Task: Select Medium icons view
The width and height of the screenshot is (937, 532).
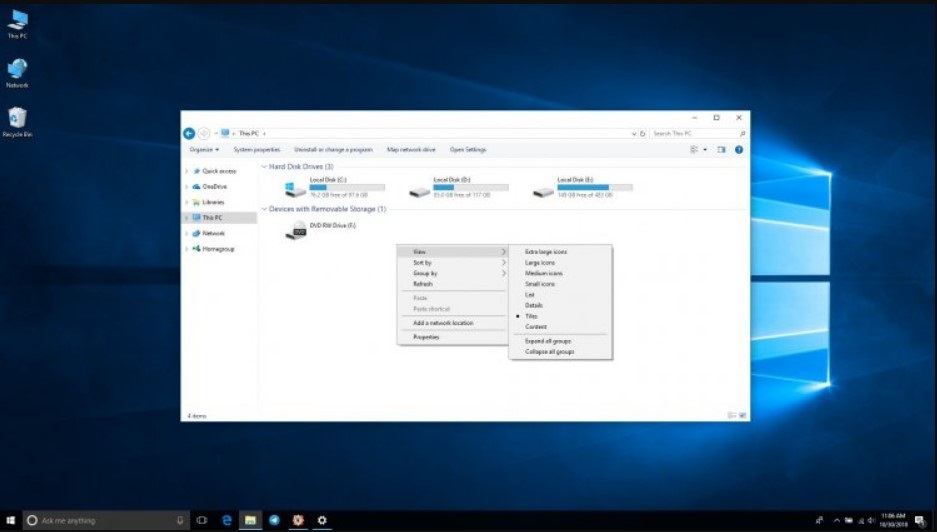Action: [x=543, y=273]
